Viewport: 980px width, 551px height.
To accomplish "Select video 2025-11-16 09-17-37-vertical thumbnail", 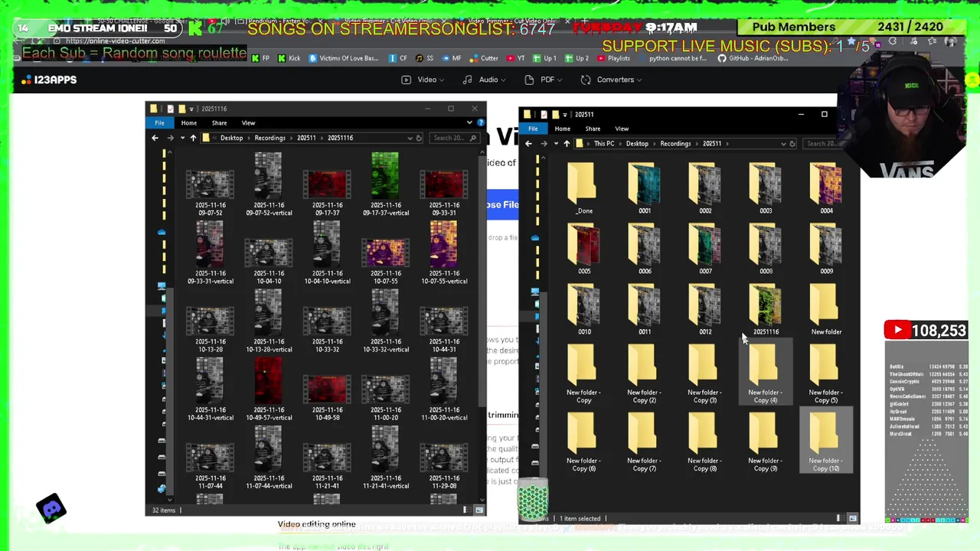I will (385, 174).
